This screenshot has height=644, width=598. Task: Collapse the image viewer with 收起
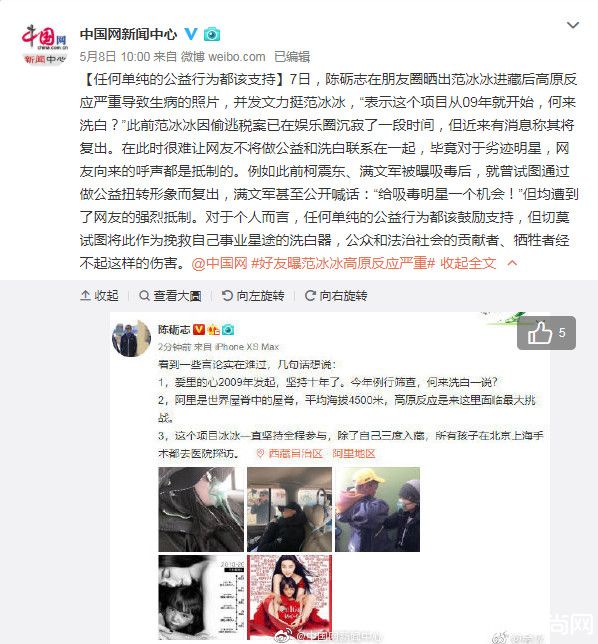99,295
